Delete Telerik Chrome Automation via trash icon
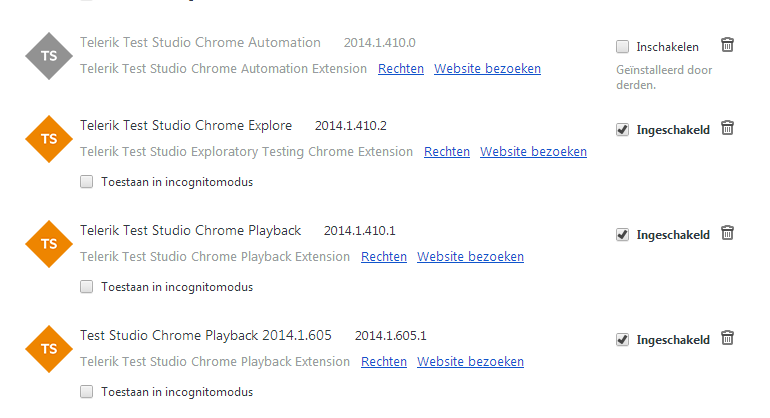The image size is (770, 418). click(727, 45)
